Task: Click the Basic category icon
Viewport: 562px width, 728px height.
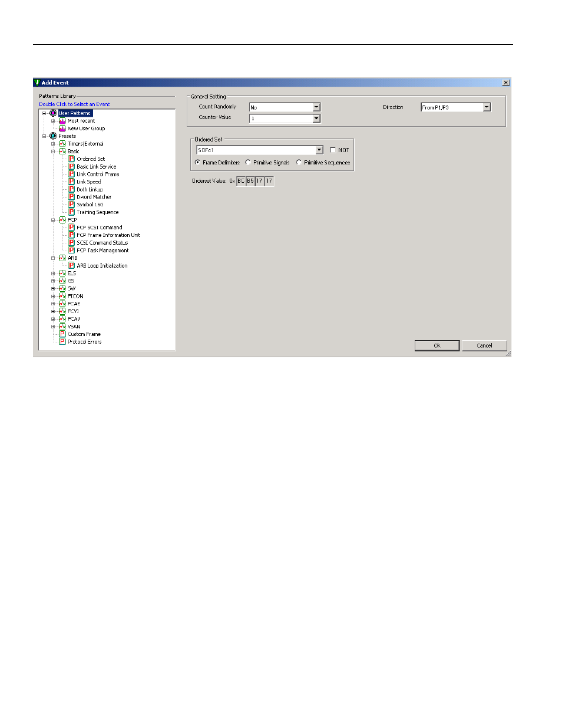Action: [62, 151]
